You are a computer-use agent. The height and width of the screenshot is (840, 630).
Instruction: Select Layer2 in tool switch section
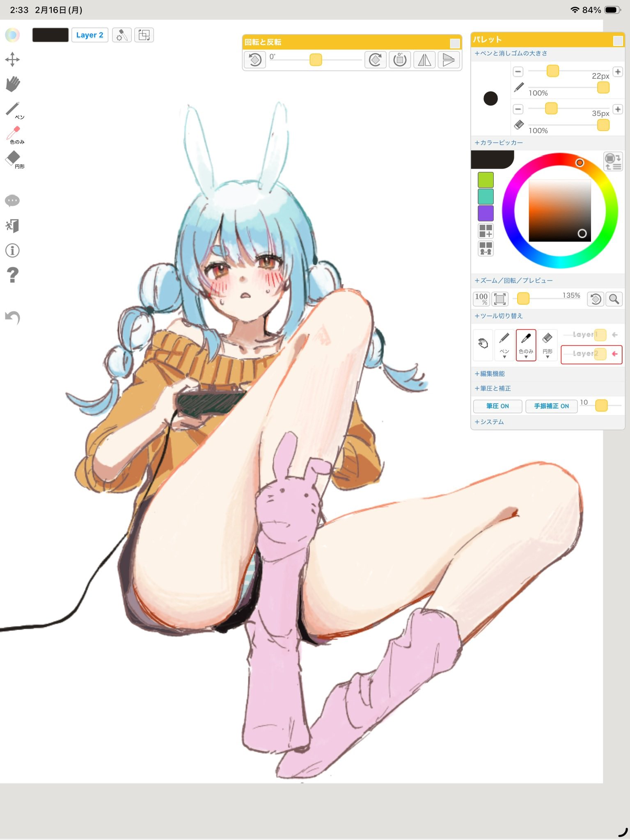click(x=591, y=354)
